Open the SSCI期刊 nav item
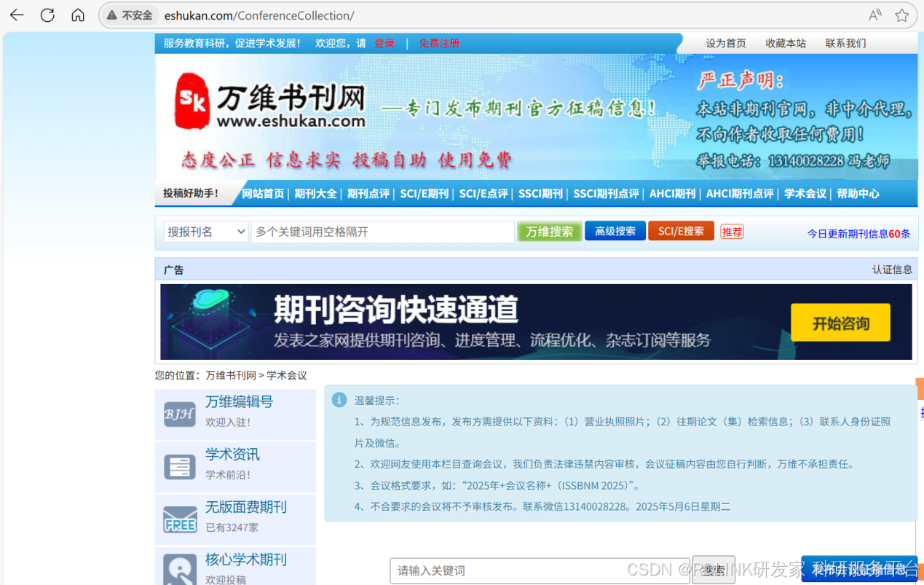 pyautogui.click(x=540, y=194)
